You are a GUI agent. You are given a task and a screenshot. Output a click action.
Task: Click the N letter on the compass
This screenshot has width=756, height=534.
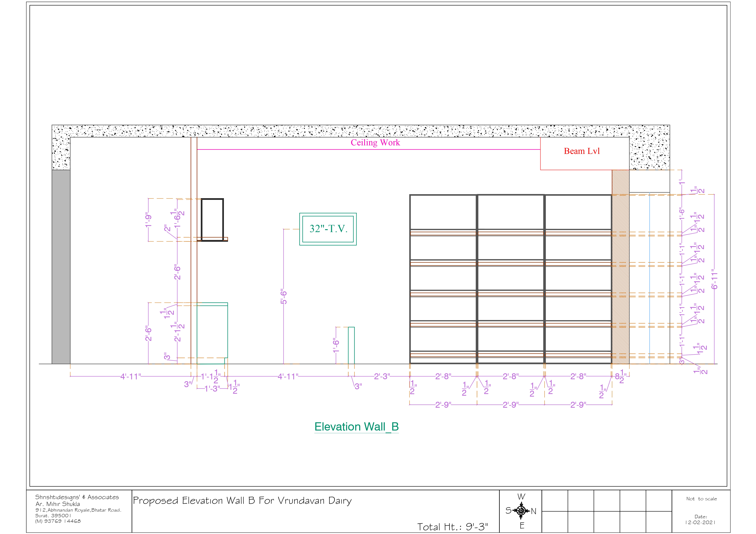pyautogui.click(x=534, y=511)
